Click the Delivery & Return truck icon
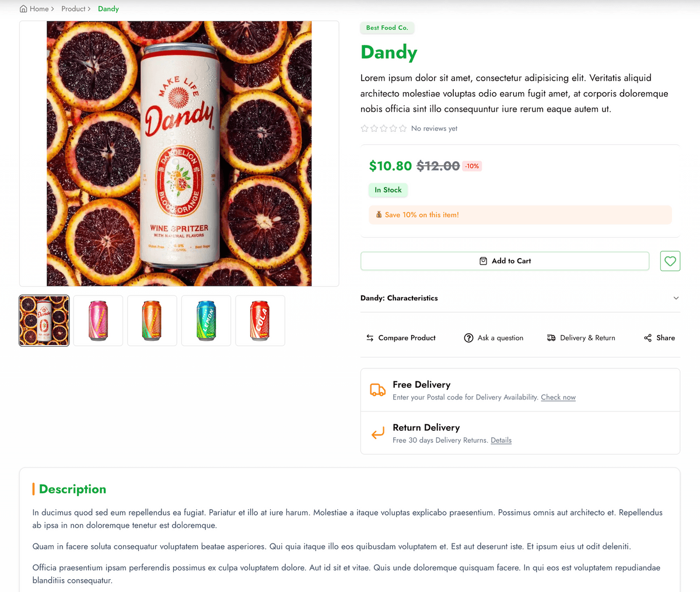700x592 pixels. pyautogui.click(x=551, y=338)
